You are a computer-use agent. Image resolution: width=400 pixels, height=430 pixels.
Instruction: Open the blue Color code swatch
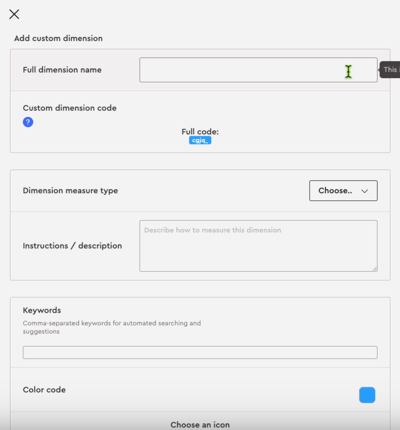367,395
